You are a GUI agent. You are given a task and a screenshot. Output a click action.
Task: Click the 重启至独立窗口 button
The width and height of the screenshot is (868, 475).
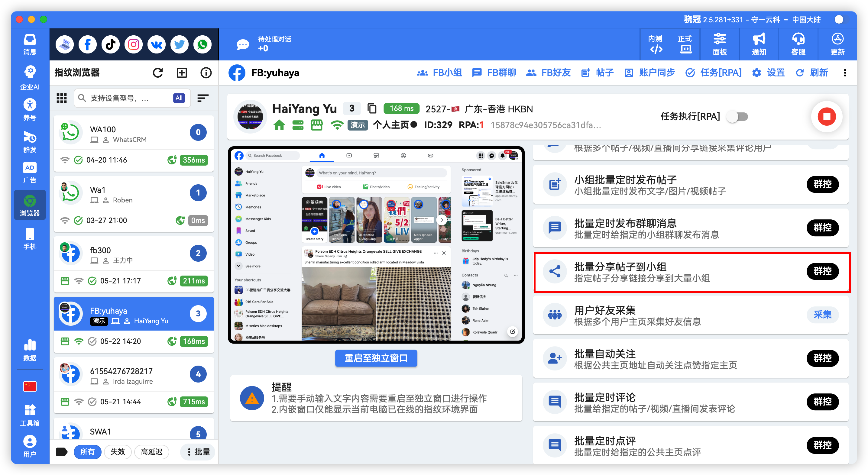coord(376,358)
